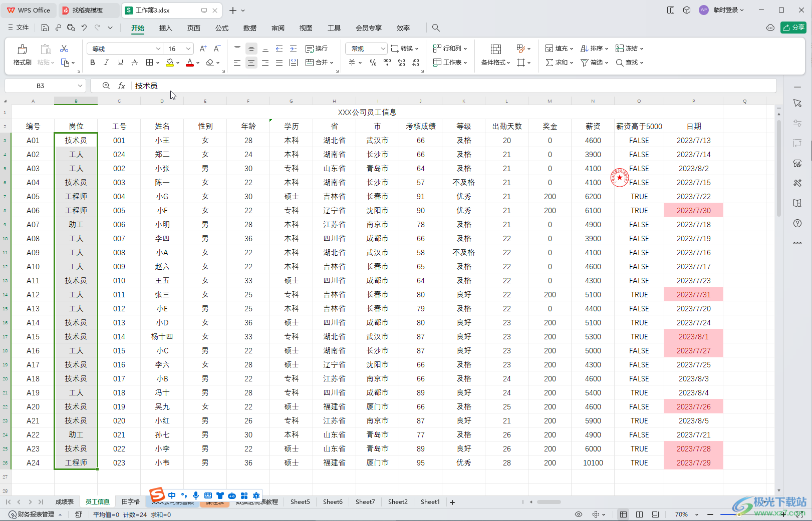The width and height of the screenshot is (812, 521).
Task: Toggle horizontal center alignment
Action: point(251,63)
